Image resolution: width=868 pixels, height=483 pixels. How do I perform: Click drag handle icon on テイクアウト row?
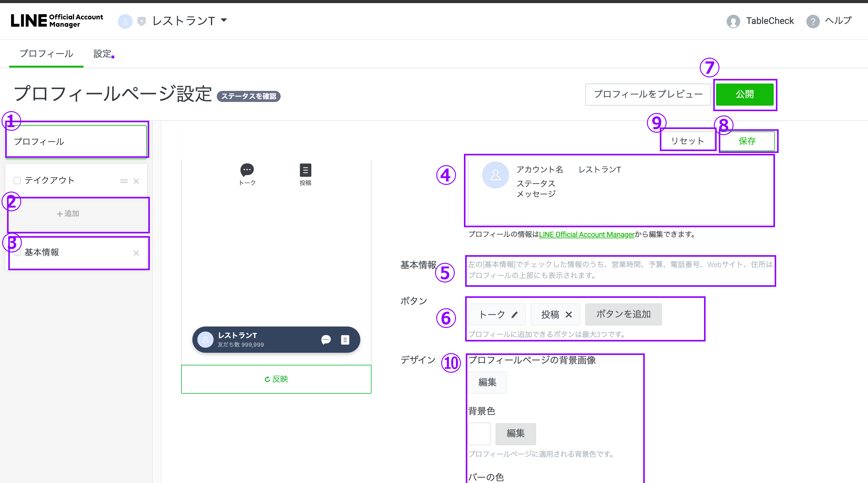124,181
